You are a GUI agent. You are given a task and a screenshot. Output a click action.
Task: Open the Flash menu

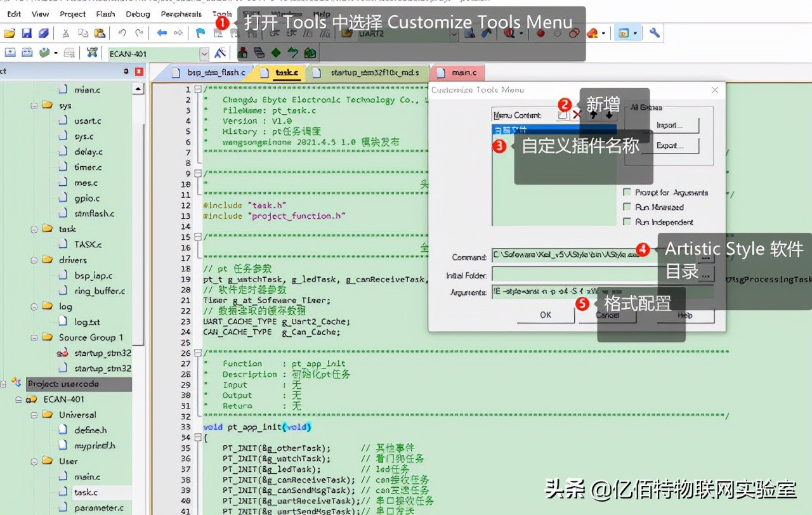[106, 14]
